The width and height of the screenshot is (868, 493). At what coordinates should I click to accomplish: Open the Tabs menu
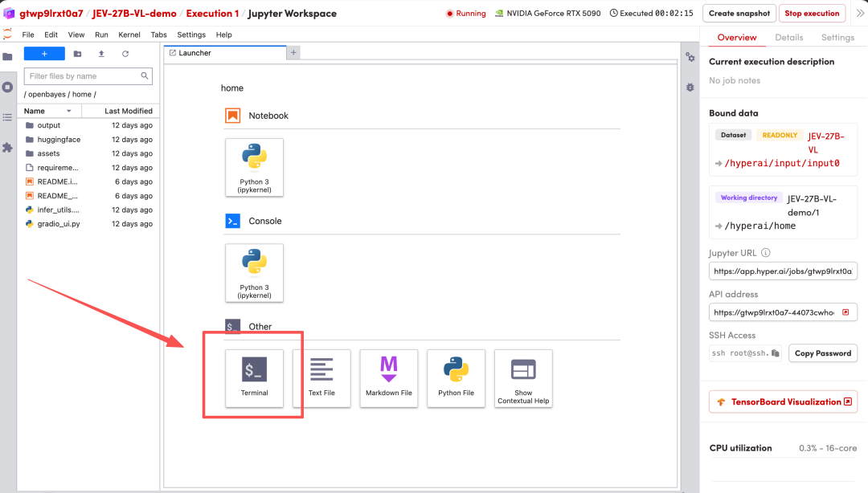click(x=158, y=35)
